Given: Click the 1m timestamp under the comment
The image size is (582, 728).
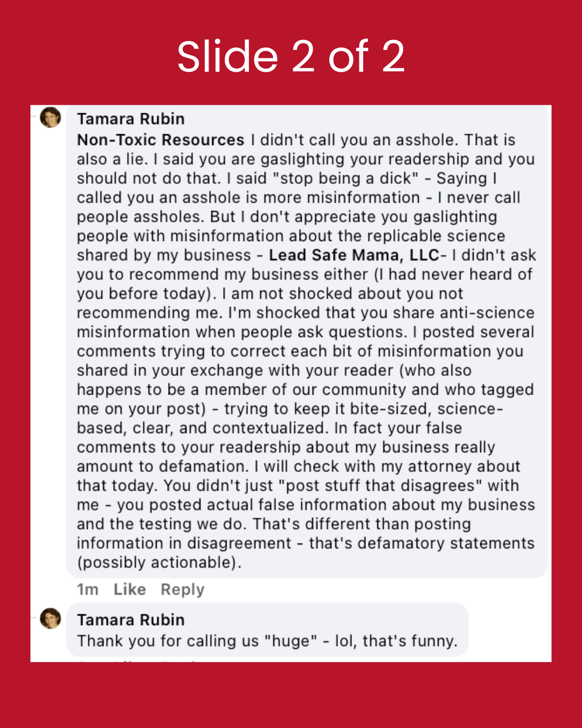Looking at the screenshot, I should click(87, 589).
